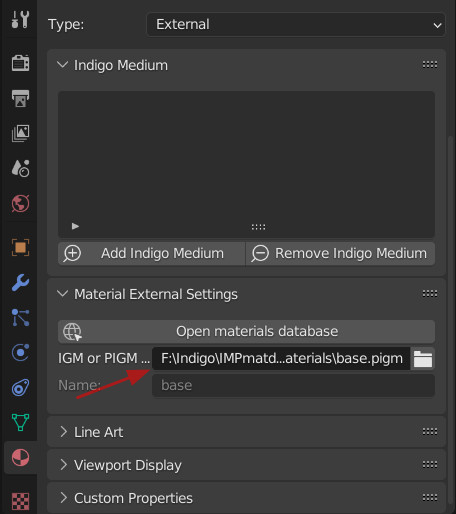Viewport: 456px width, 514px height.
Task: Open the Particles properties tab
Action: click(20, 317)
